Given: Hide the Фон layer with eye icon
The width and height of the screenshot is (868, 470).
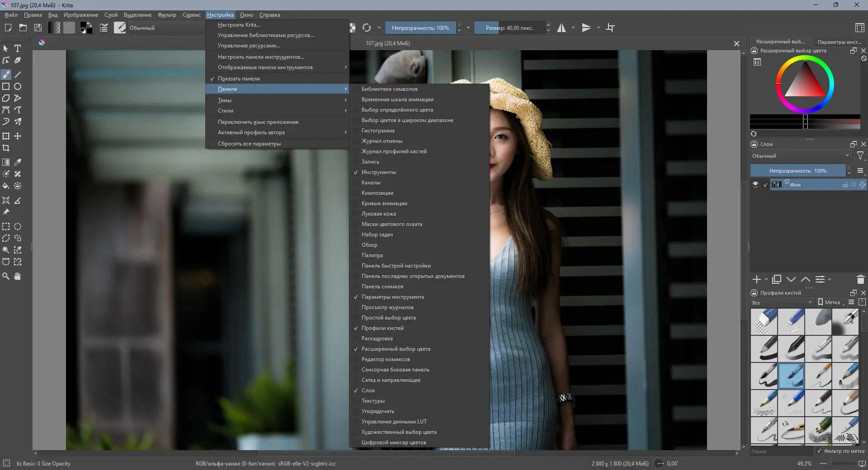Looking at the screenshot, I should pos(755,184).
